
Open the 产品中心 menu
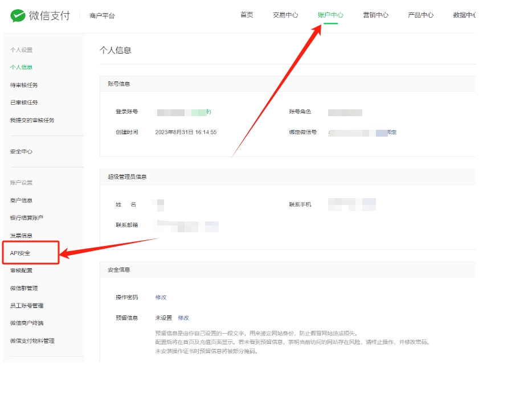(x=420, y=15)
